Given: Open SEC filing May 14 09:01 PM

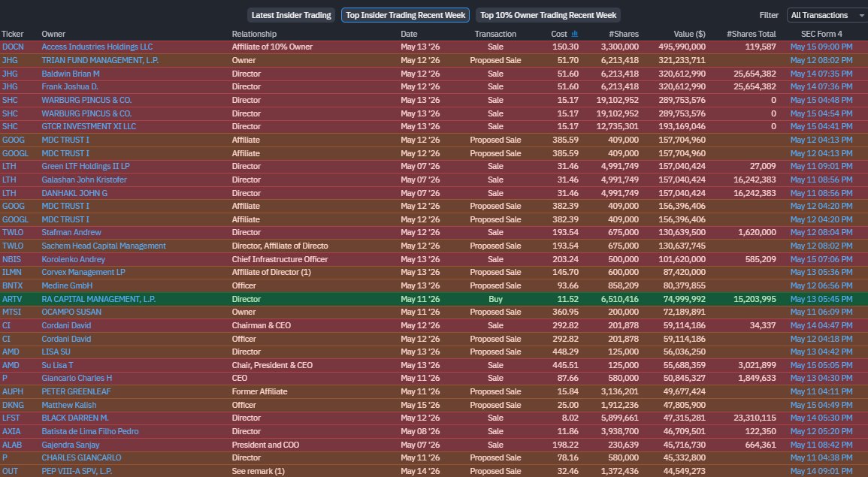Looking at the screenshot, I should 821,472.
